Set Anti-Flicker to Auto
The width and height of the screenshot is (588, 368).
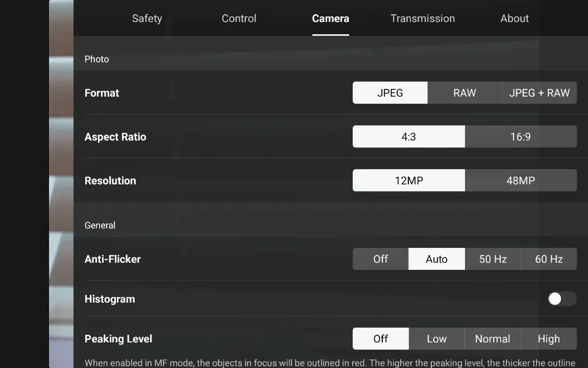tap(436, 259)
